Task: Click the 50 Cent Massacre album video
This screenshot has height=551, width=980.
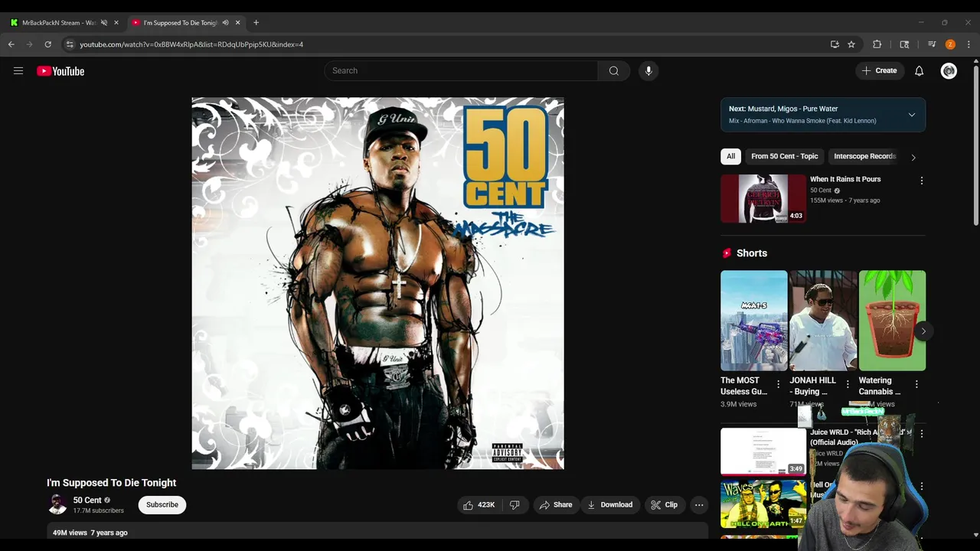Action: 377,283
